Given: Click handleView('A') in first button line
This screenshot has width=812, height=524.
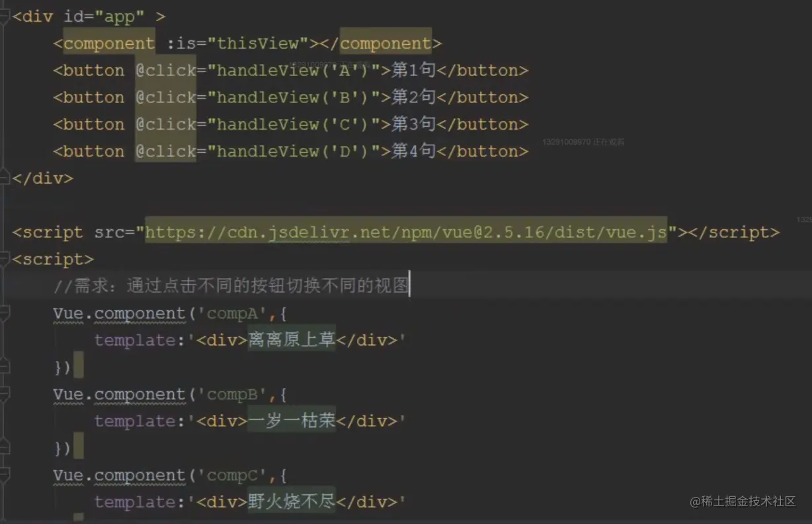Looking at the screenshot, I should click(293, 71).
